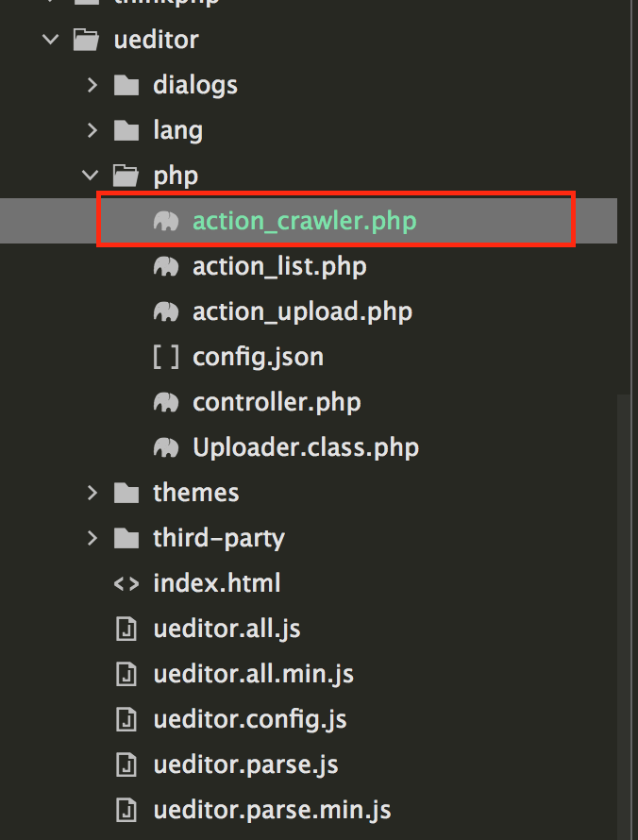The width and height of the screenshot is (638, 840).
Task: Collapse the php folder using its arrow
Action: 90,175
